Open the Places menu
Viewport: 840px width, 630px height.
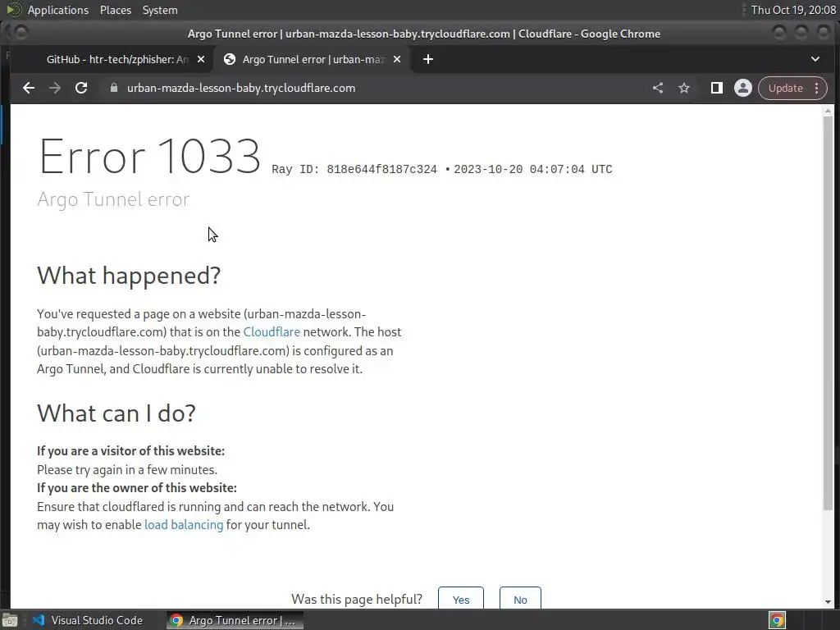[x=116, y=10]
